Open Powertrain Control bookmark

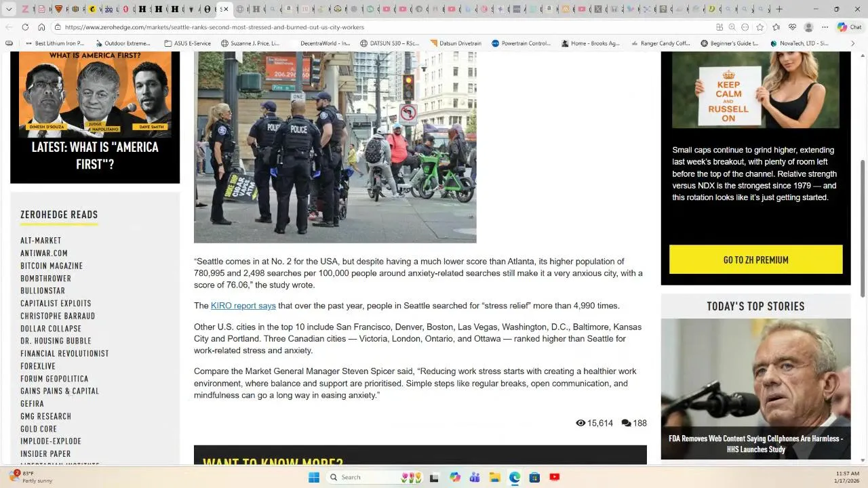(x=521, y=43)
